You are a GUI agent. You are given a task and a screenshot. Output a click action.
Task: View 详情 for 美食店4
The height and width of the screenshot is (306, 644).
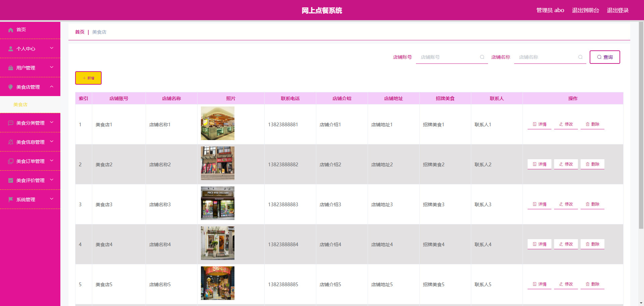(539, 244)
